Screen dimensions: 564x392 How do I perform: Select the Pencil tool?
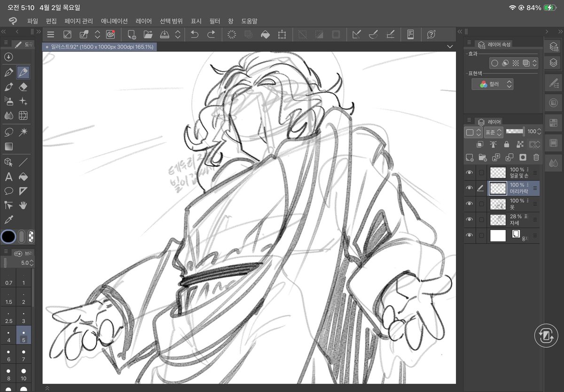pos(23,72)
